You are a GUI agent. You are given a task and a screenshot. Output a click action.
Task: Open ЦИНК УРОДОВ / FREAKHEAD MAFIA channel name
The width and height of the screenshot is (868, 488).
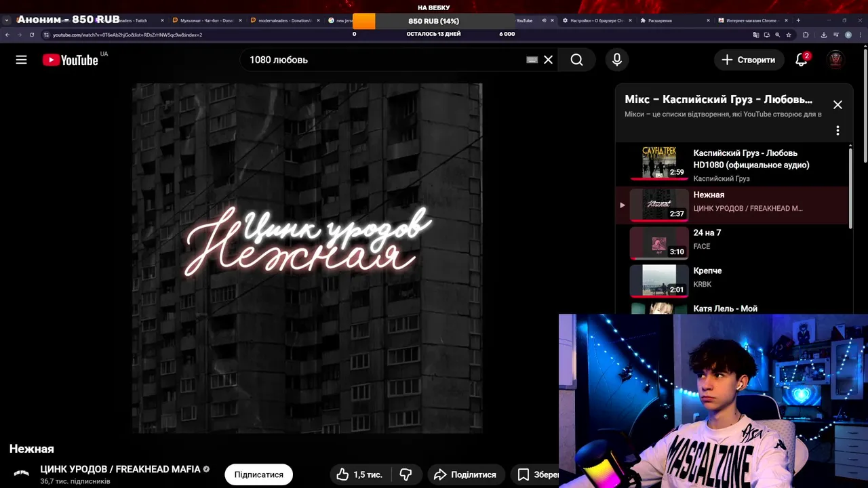120,469
